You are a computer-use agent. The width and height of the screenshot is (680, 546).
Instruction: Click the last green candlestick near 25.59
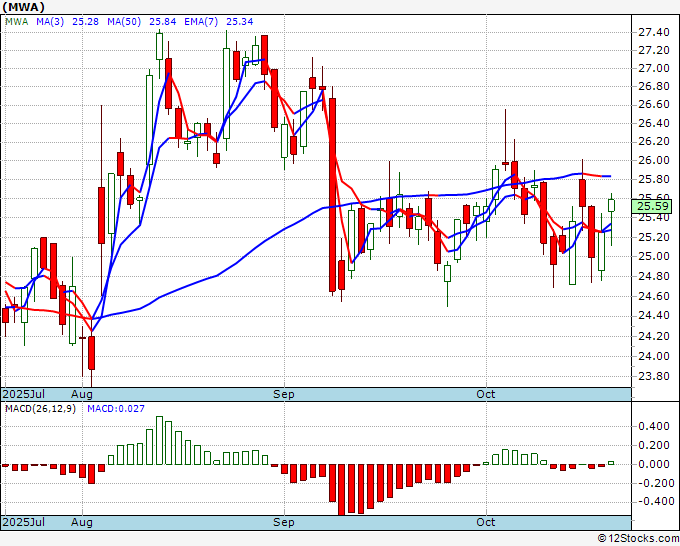[x=611, y=206]
